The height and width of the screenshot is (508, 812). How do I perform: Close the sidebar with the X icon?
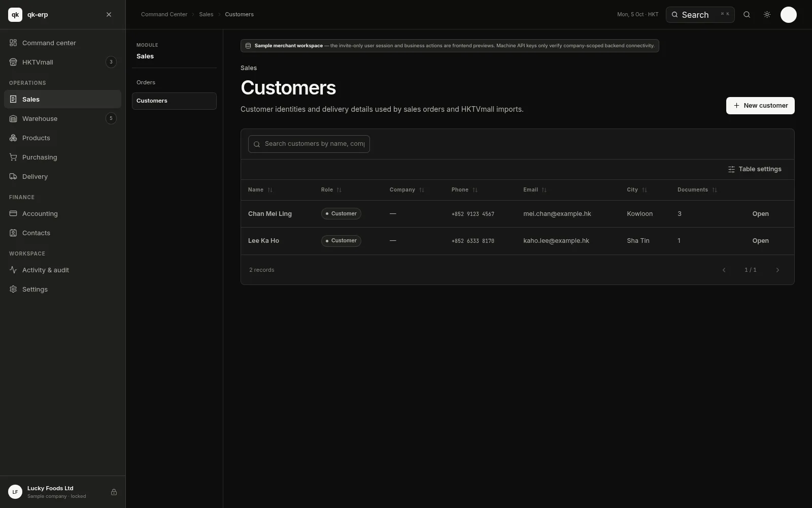coord(109,15)
